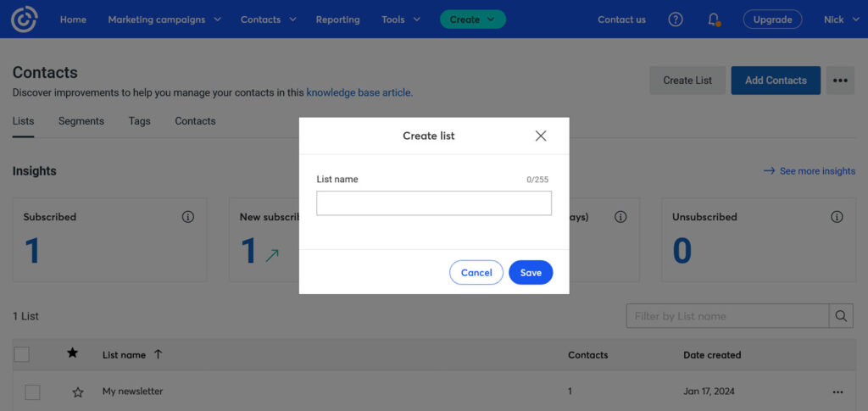Open row options for My newsletter
Screen dimensions: 868x411
pos(837,392)
